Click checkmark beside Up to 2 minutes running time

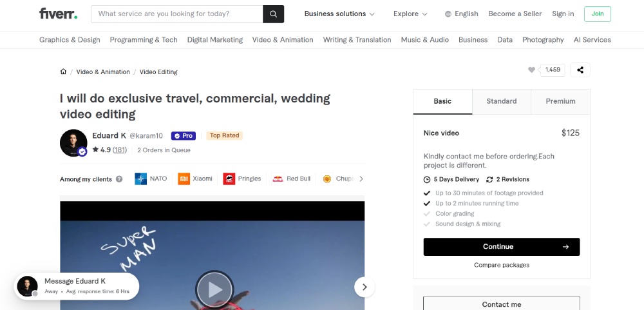[x=427, y=204]
